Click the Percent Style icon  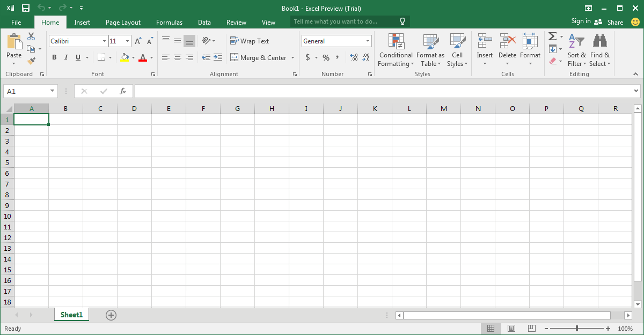tap(326, 57)
